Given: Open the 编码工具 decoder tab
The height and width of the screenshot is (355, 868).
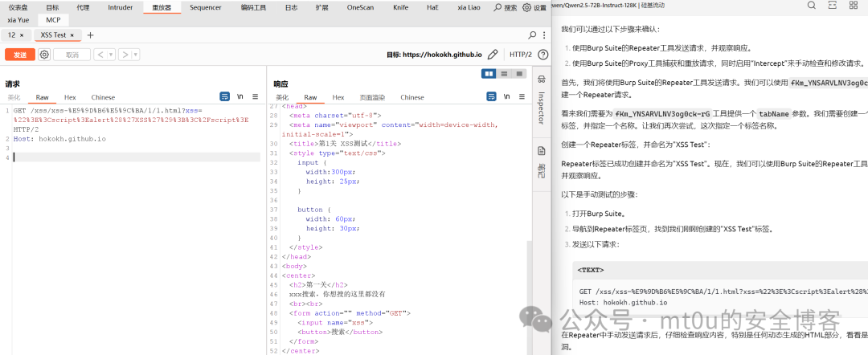Looking at the screenshot, I should tap(253, 8).
